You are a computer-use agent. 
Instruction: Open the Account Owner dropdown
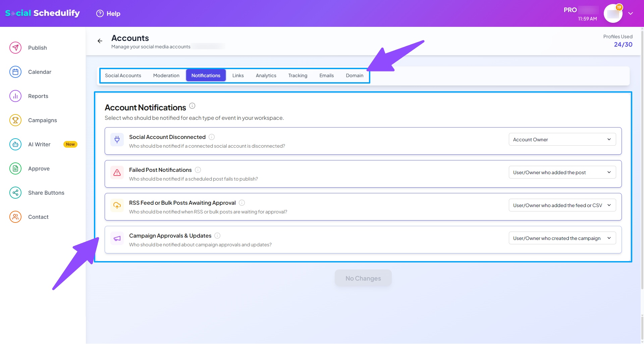point(562,139)
